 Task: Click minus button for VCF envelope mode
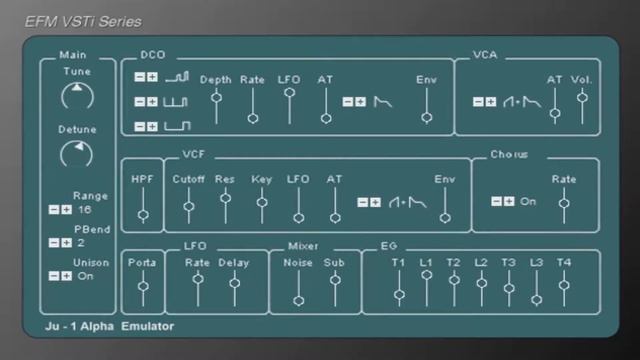click(362, 202)
